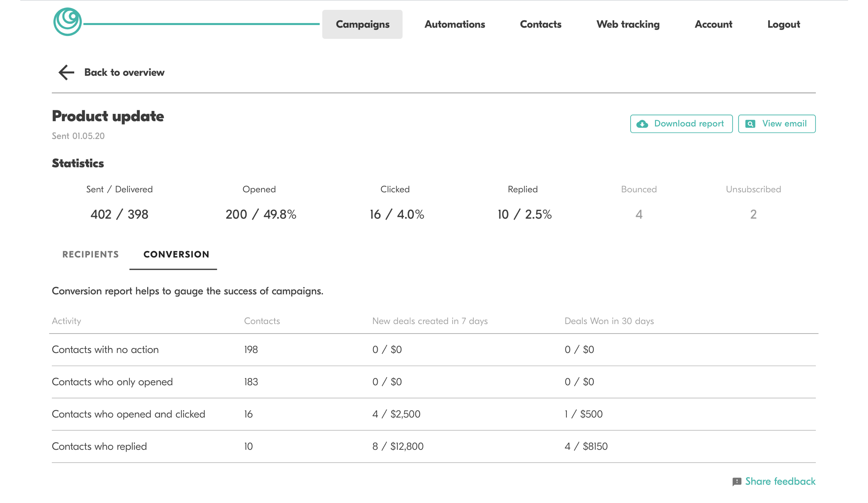Click the Contacts with no action row label

pyautogui.click(x=105, y=350)
